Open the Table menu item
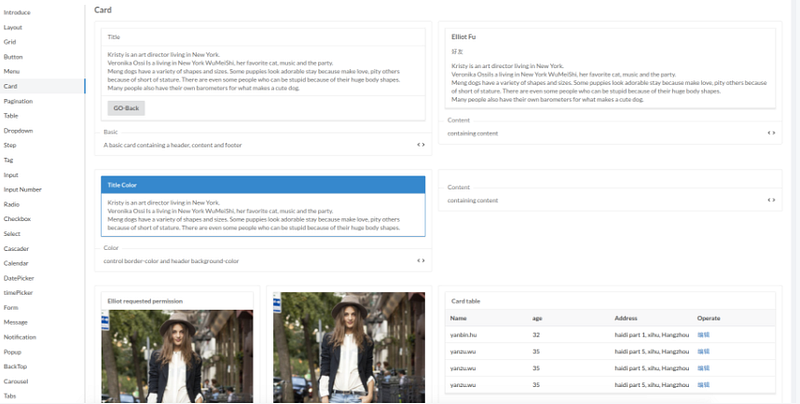 (x=11, y=116)
